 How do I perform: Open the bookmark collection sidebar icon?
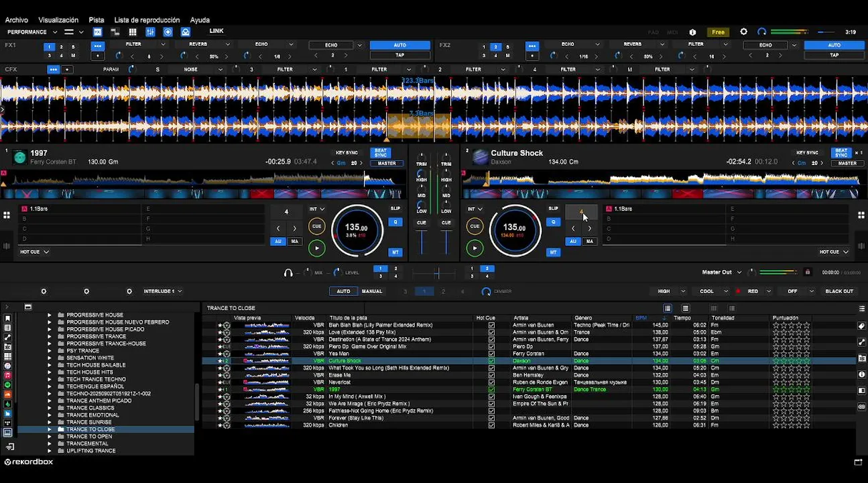point(7,318)
